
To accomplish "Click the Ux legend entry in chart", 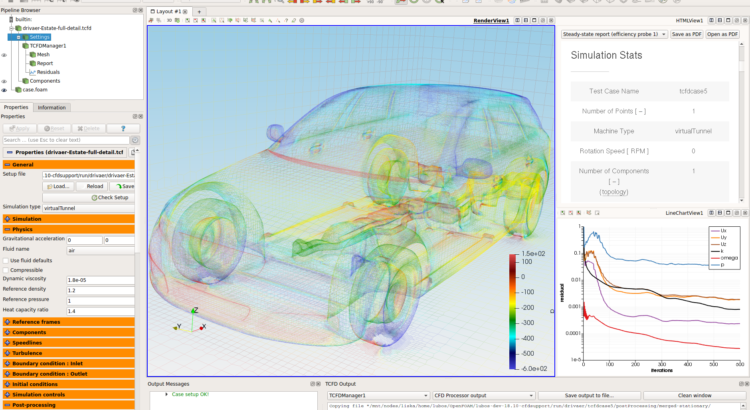I will [x=718, y=231].
